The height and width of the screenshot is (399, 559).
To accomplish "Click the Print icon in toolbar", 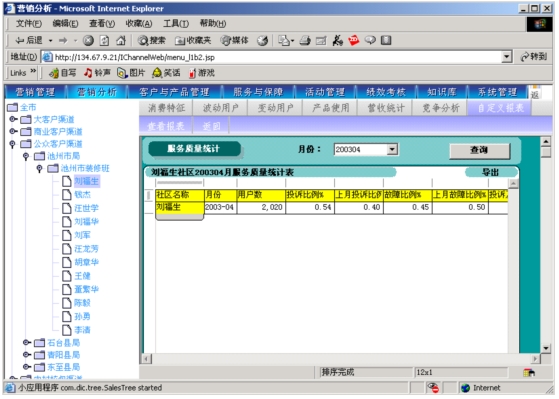I will [305, 41].
